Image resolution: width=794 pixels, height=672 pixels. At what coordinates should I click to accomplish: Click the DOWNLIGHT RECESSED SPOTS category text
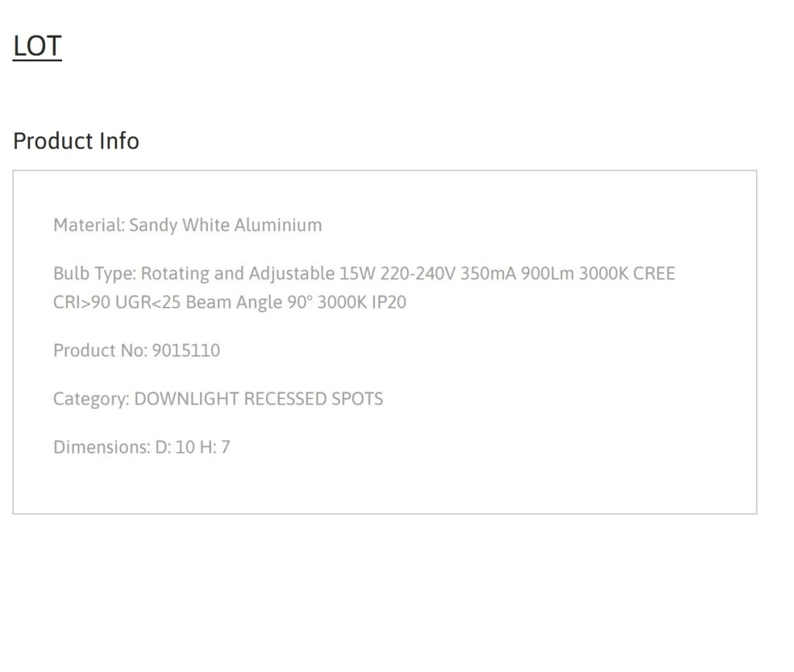click(x=259, y=398)
